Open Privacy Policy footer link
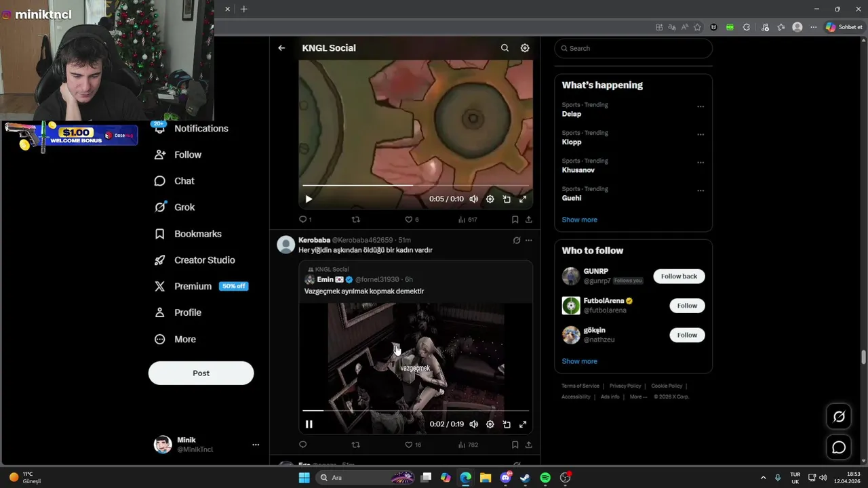Image resolution: width=868 pixels, height=488 pixels. [625, 386]
